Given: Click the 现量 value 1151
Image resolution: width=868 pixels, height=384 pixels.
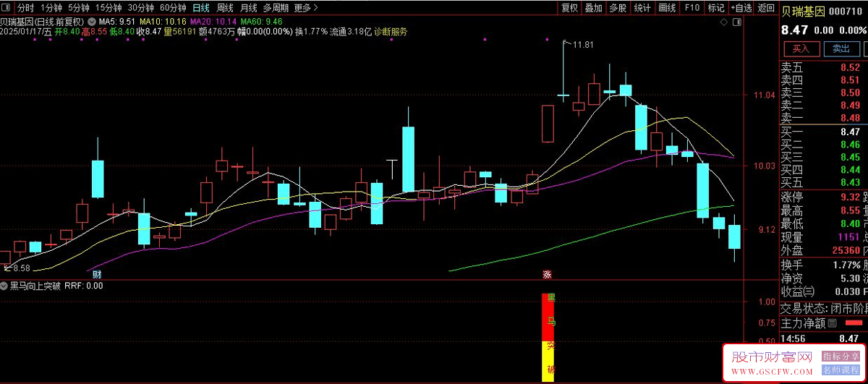Looking at the screenshot, I should 848,236.
